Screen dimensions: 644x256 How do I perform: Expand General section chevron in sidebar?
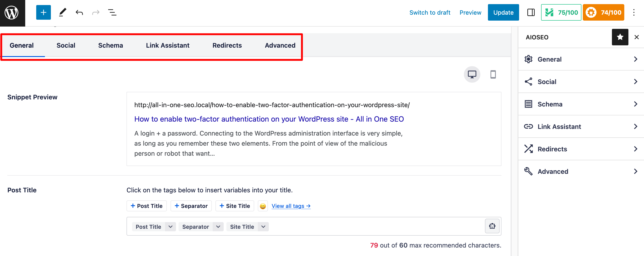click(636, 59)
